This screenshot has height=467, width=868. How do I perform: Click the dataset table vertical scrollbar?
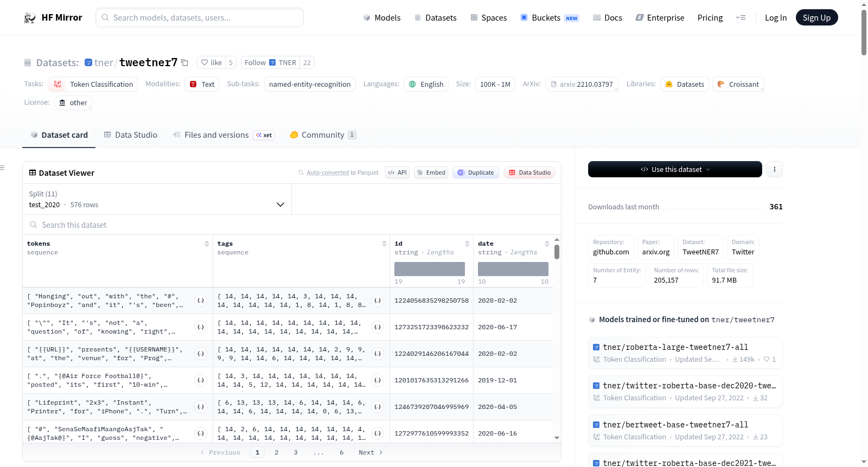557,252
